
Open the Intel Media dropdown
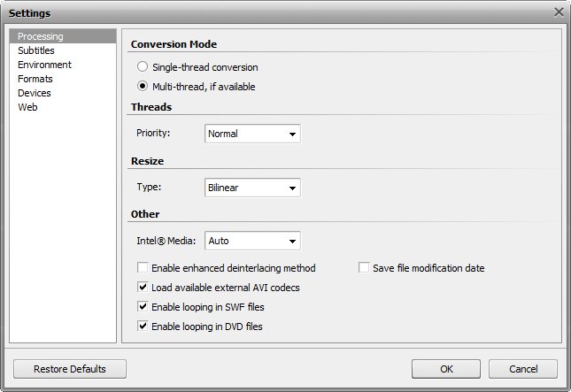[x=252, y=241]
